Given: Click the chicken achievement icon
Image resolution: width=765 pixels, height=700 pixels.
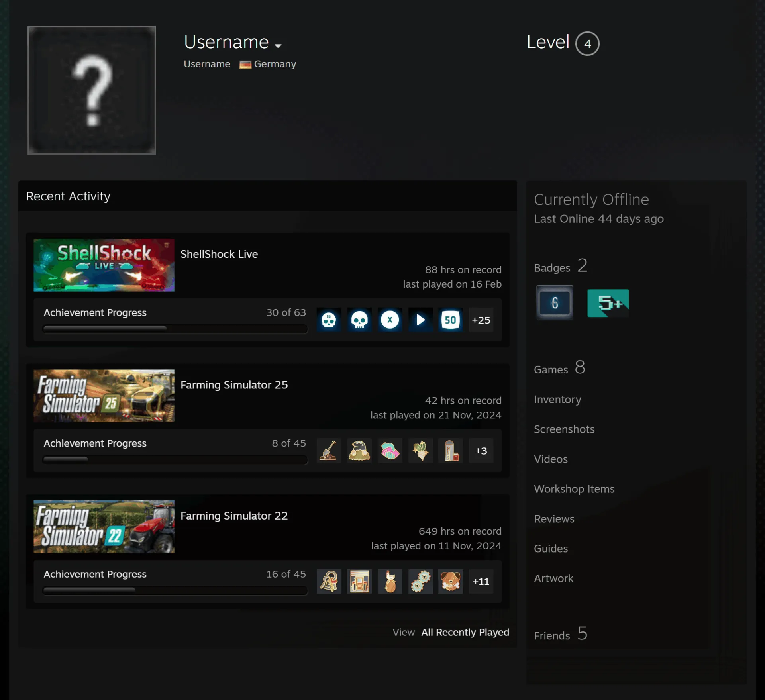Looking at the screenshot, I should click(390, 581).
